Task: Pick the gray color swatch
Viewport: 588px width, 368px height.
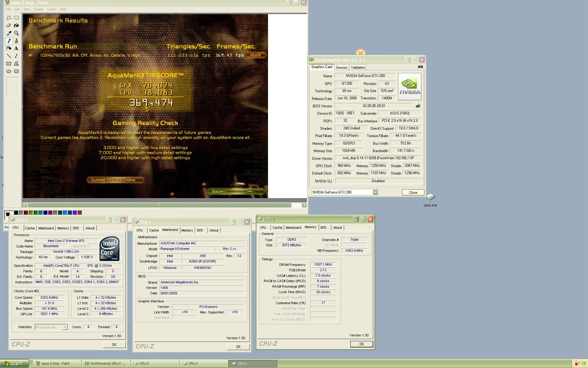Action: (x=21, y=213)
